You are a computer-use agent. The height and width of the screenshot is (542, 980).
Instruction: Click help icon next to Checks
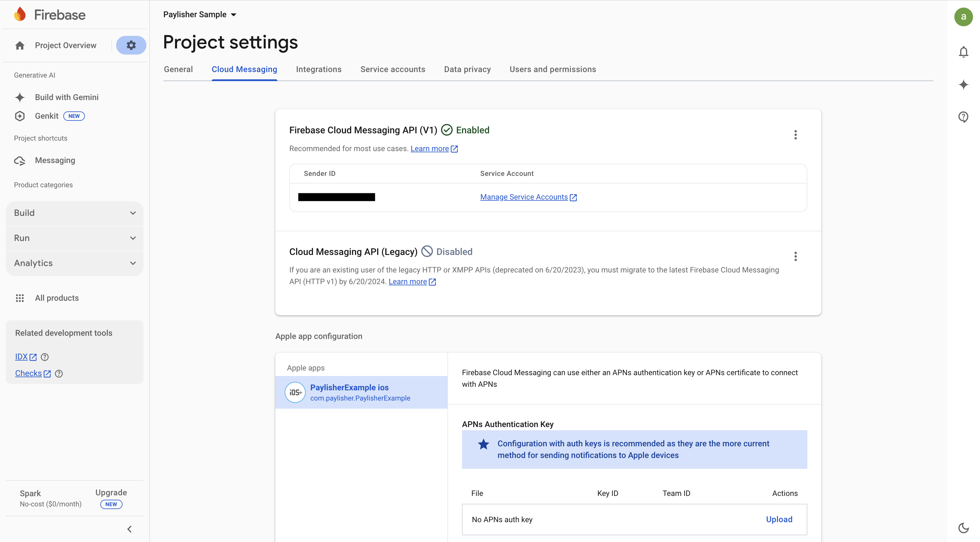tap(59, 374)
